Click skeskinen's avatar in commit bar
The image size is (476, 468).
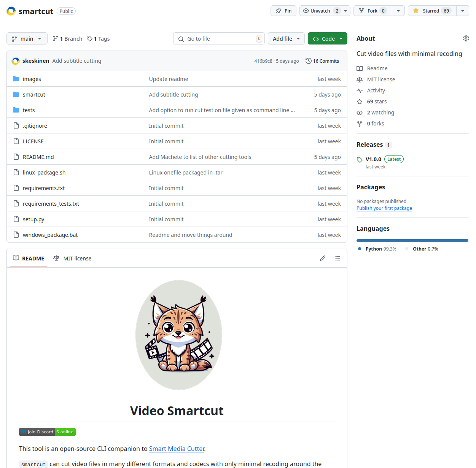(x=16, y=61)
